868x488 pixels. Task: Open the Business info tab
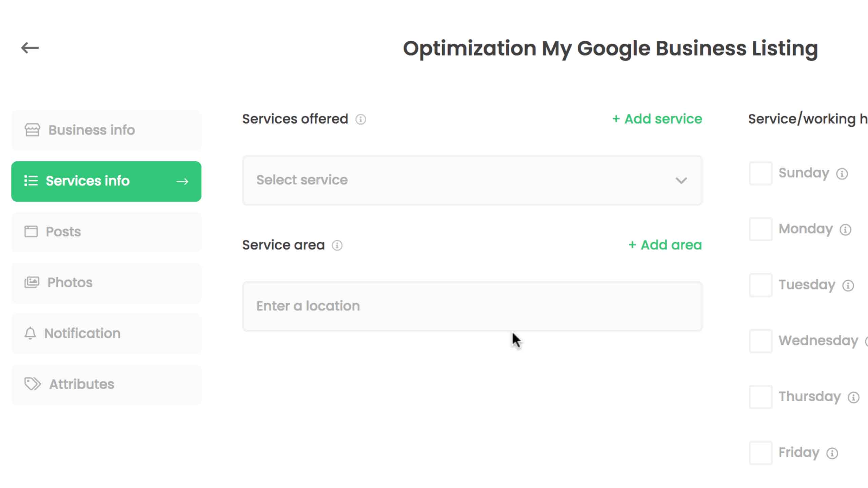106,130
